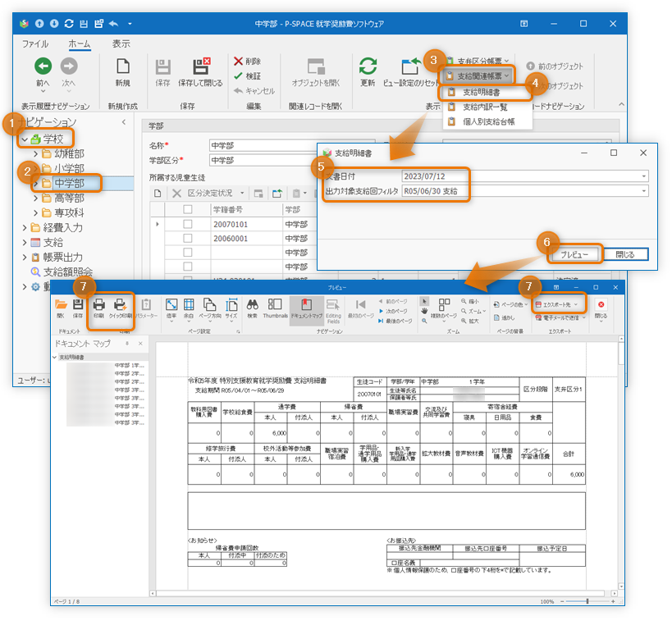Click the 検索 binoculars icon

point(253,304)
